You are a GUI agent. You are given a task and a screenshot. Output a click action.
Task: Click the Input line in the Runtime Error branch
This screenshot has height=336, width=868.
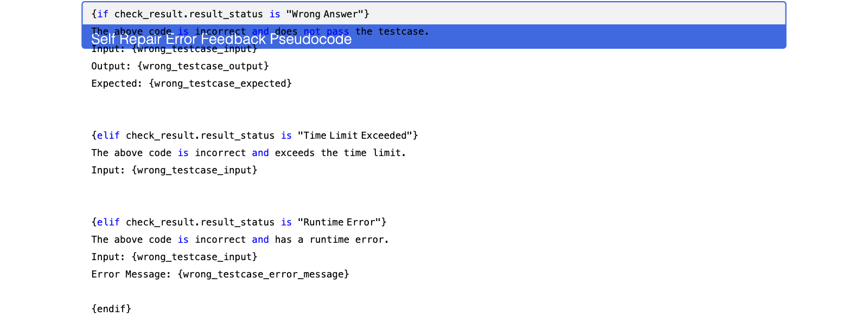174,257
